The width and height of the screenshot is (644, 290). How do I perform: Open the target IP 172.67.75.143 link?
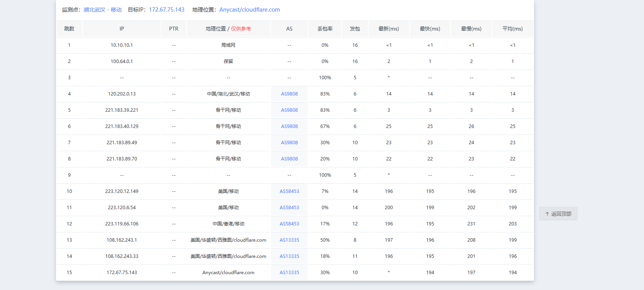pos(167,10)
